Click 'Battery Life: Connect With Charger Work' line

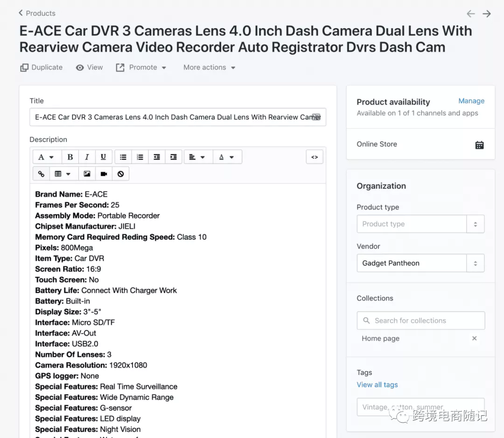click(x=106, y=291)
